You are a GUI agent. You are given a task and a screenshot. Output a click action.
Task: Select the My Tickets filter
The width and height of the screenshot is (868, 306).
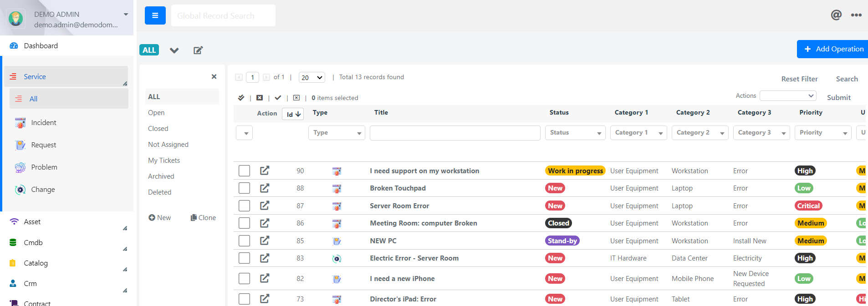point(164,161)
